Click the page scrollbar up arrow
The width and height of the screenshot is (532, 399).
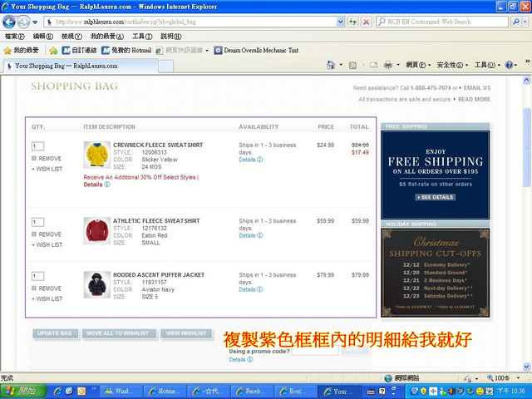click(526, 81)
